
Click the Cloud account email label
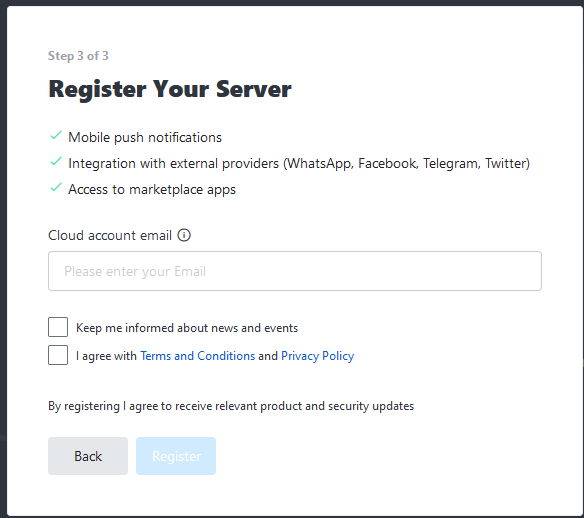click(x=110, y=235)
